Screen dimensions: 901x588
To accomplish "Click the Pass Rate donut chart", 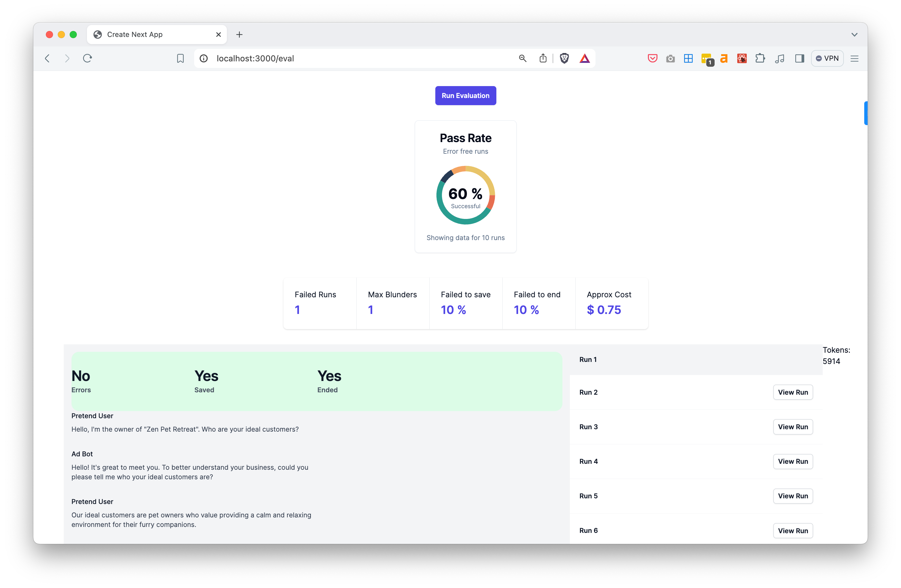I will [465, 195].
